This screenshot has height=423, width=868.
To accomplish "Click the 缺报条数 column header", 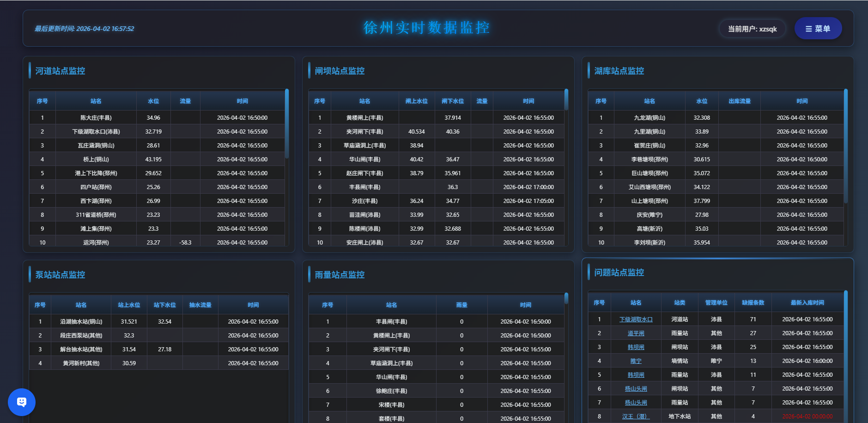I will 753,303.
